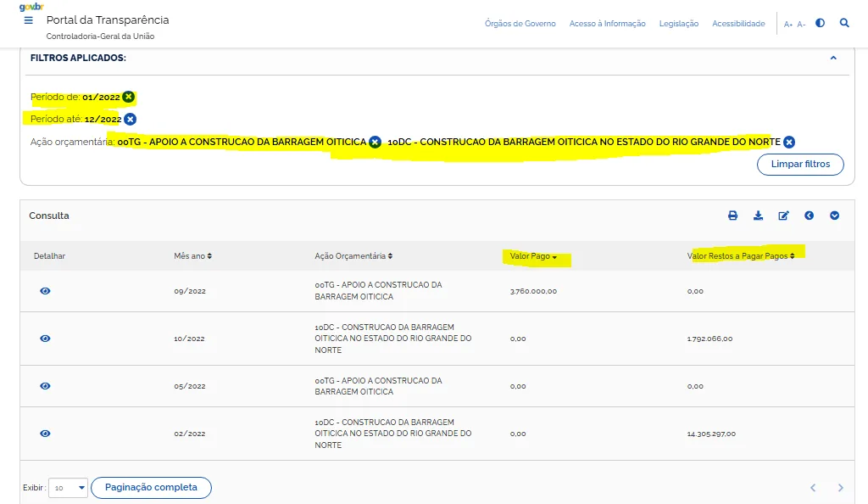Click the Detalhar column header
This screenshot has height=504, width=868.
[x=49, y=256]
